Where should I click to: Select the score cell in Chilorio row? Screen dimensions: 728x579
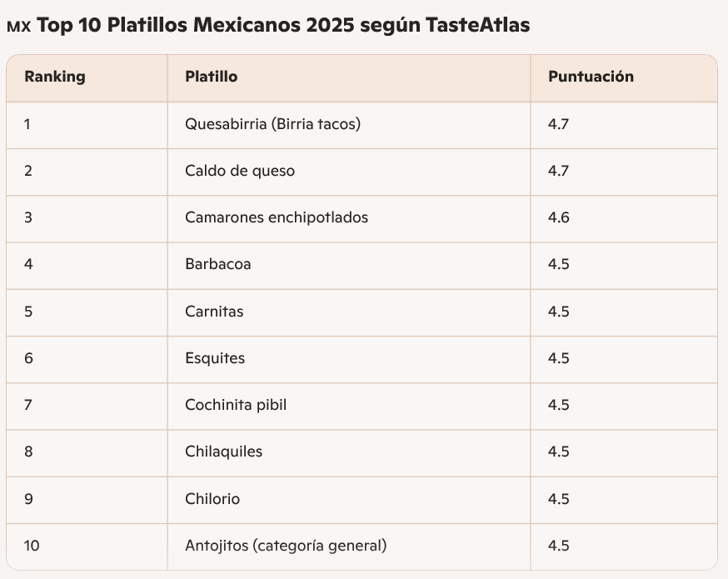[x=558, y=499]
